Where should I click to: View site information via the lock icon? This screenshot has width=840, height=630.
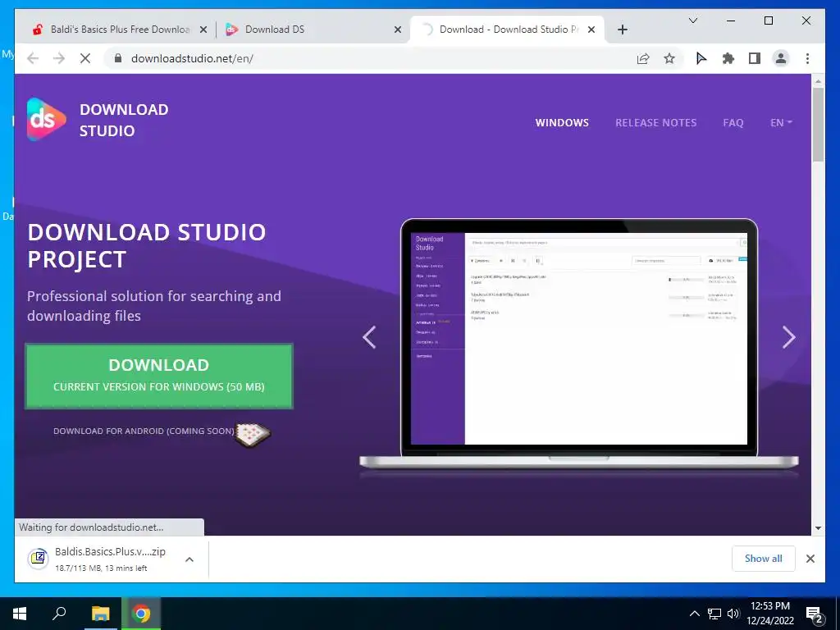click(x=118, y=58)
